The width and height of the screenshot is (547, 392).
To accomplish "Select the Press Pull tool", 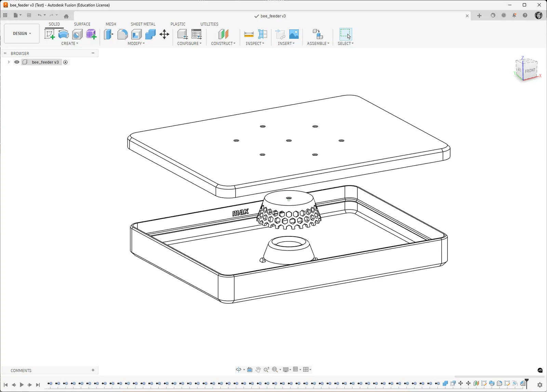I will pyautogui.click(x=109, y=34).
